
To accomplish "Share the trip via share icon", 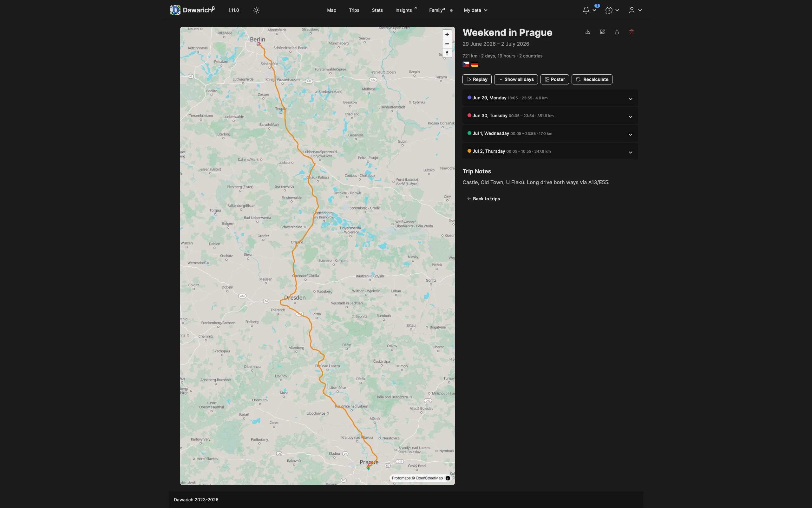I will (617, 32).
